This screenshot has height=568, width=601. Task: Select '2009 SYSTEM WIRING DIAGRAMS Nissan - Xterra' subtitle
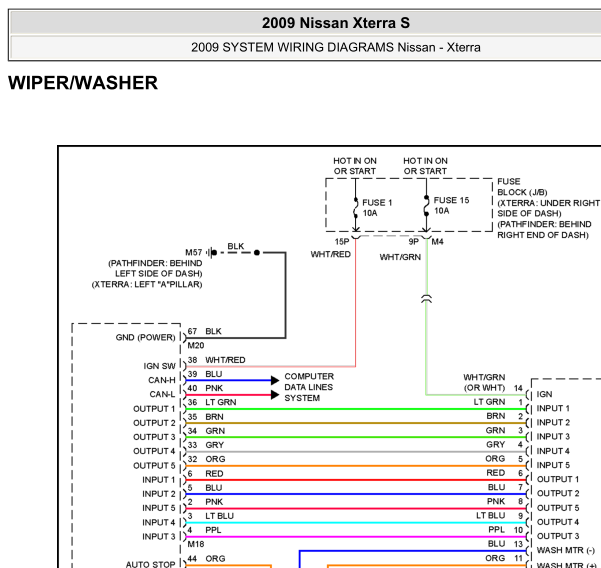pyautogui.click(x=336, y=48)
